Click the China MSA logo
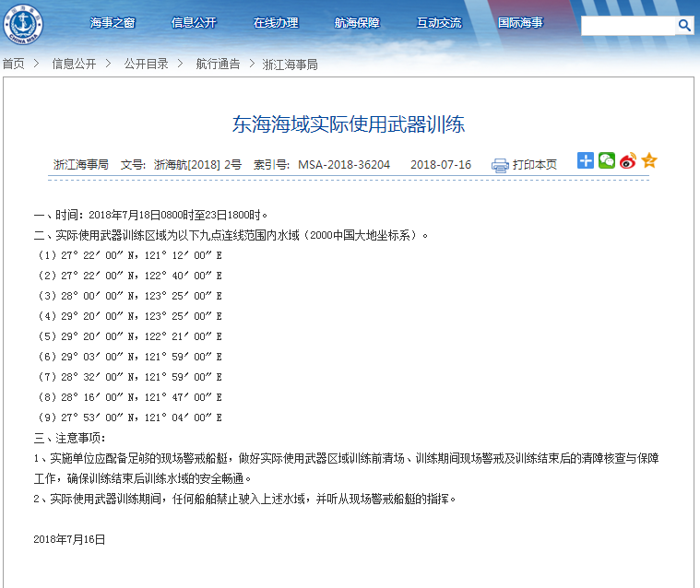700x588 pixels. 23,24
